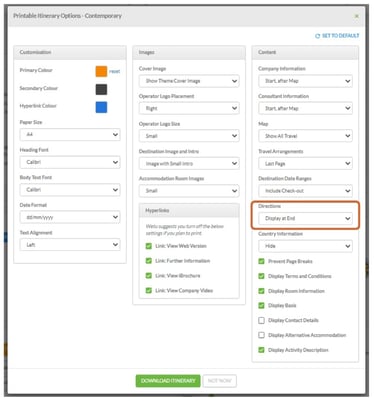The width and height of the screenshot is (375, 401).
Task: Reset the primary colour via reset link
Action: 114,71
